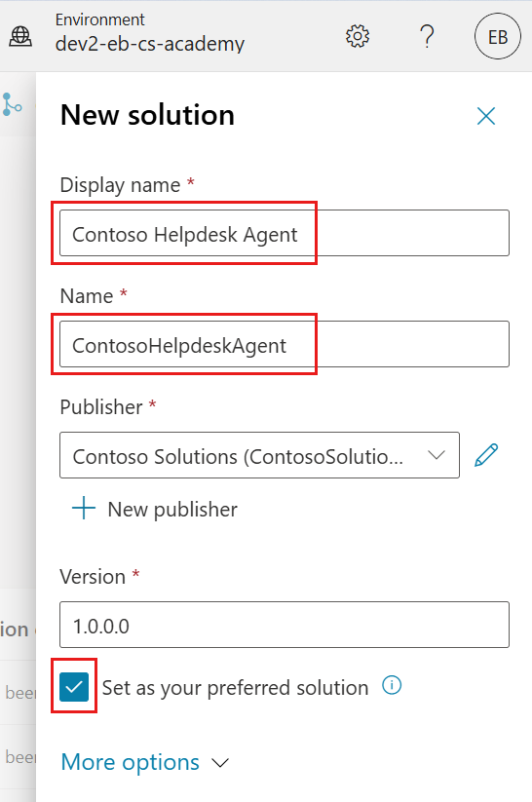The width and height of the screenshot is (532, 802).
Task: Uncheck Set as your preferred solution
Action: click(74, 687)
